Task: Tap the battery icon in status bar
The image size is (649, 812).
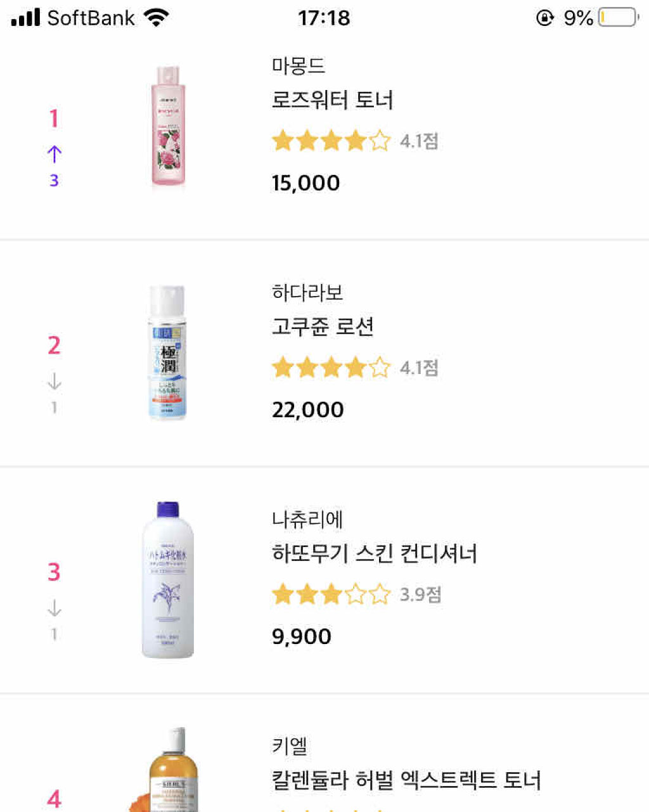Action: point(618,17)
